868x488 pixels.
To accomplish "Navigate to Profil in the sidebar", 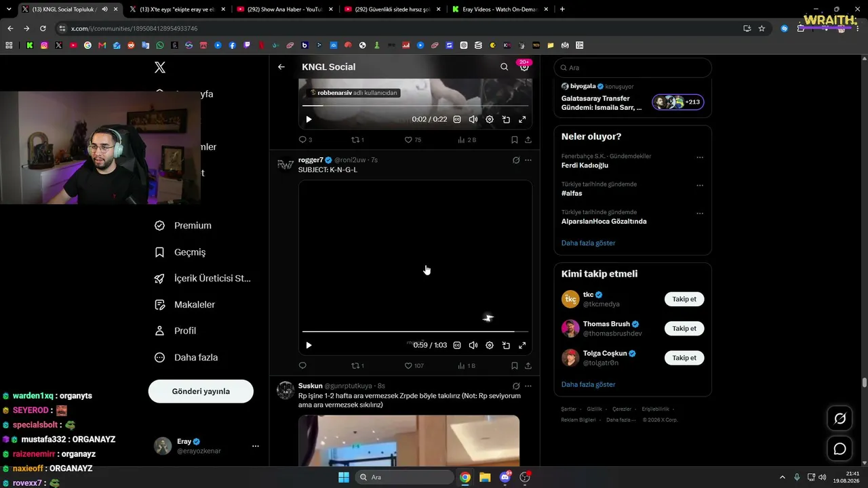I will (x=175, y=331).
